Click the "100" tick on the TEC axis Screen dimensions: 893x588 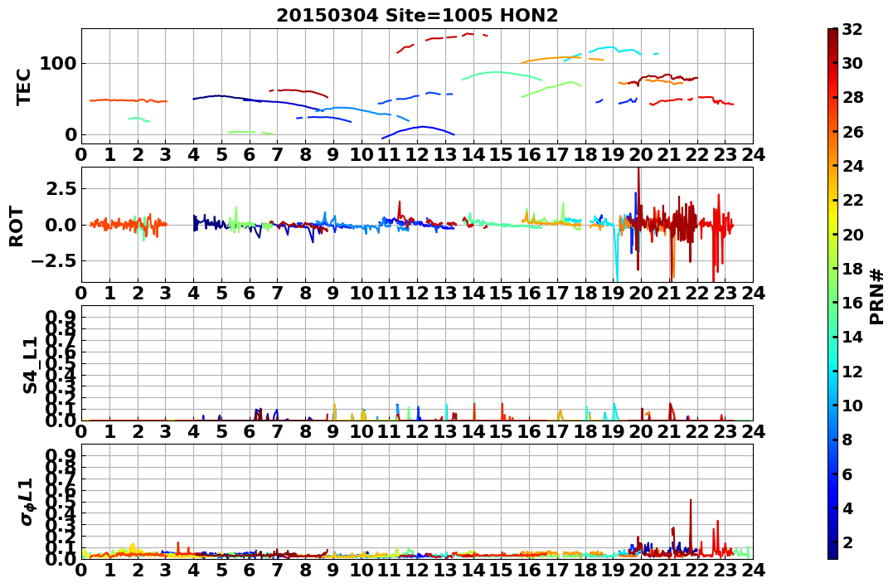click(x=57, y=63)
